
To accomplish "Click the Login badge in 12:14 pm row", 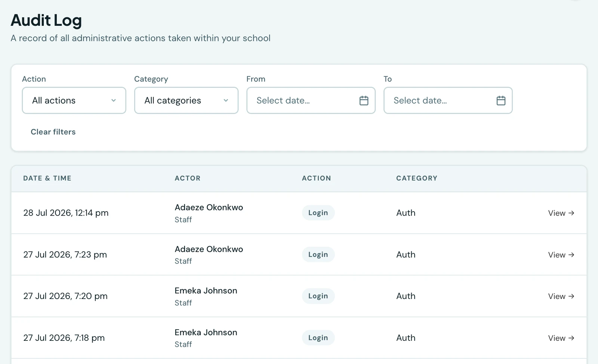I will tap(318, 213).
